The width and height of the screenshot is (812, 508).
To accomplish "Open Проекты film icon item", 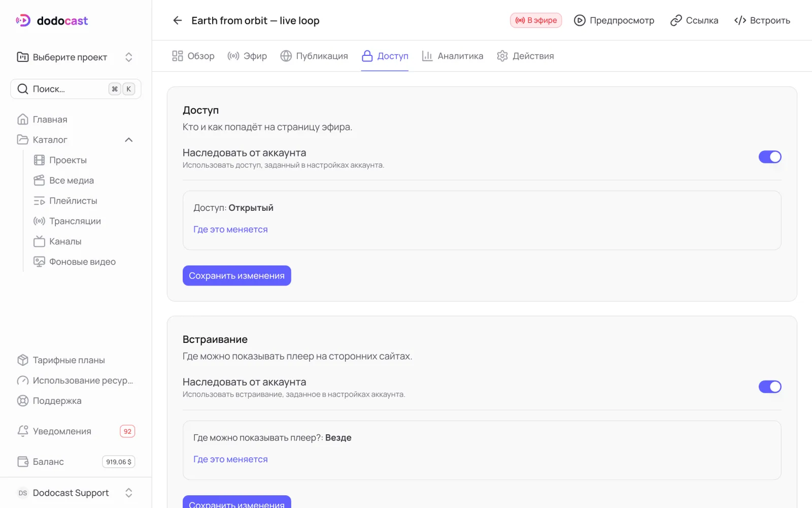I will (39, 160).
